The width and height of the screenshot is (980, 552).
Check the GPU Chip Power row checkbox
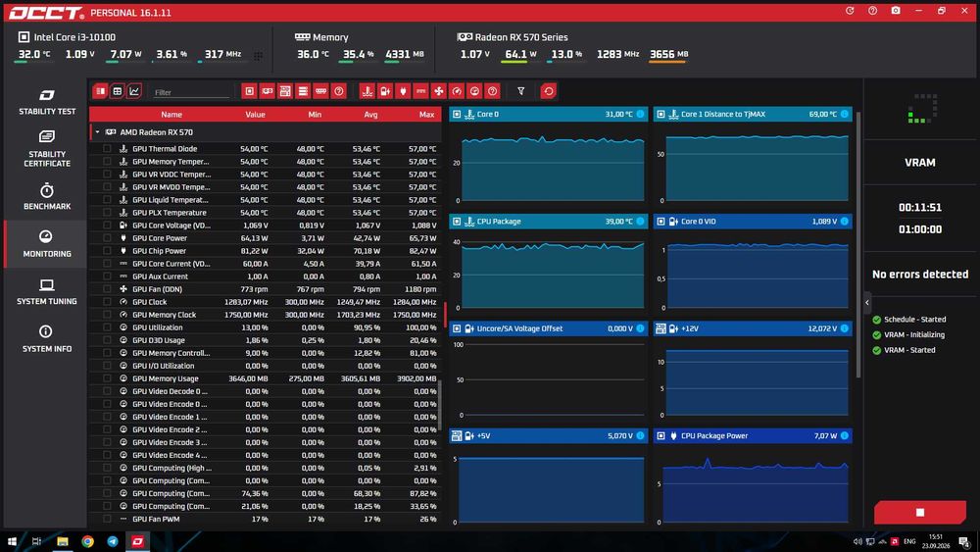click(107, 251)
